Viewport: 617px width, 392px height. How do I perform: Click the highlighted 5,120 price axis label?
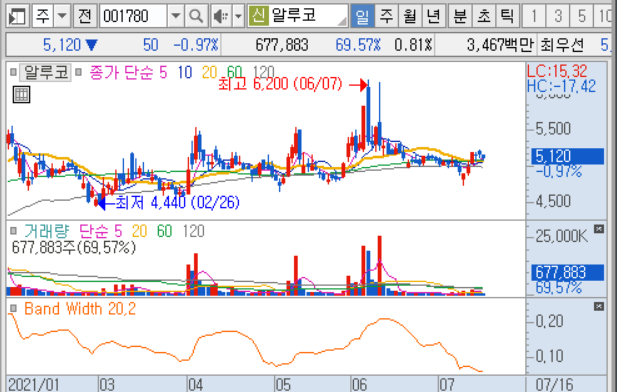(x=567, y=156)
